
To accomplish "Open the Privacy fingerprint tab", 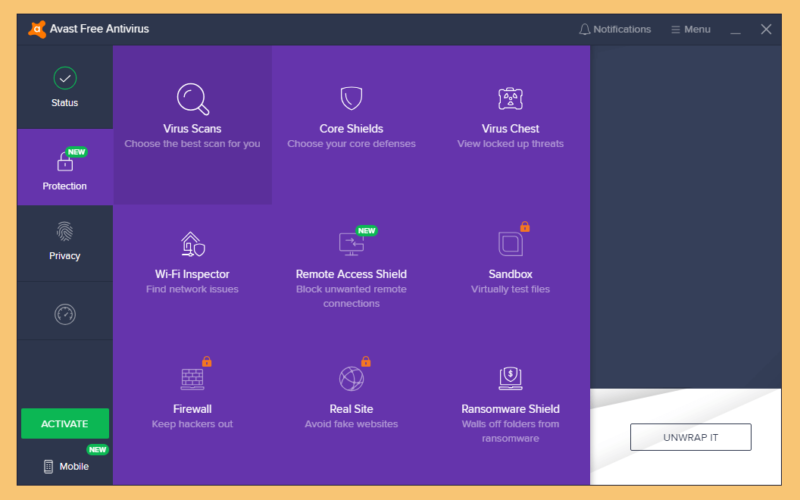I will click(65, 243).
